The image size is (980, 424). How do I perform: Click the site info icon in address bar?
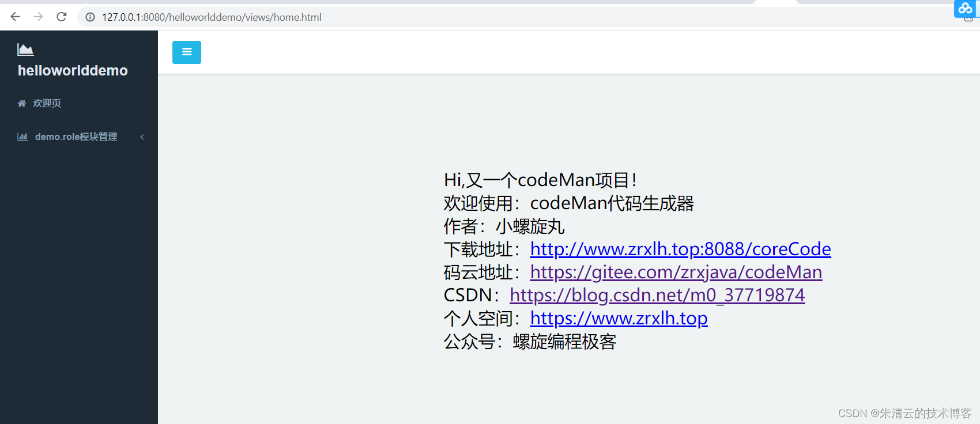click(x=90, y=17)
